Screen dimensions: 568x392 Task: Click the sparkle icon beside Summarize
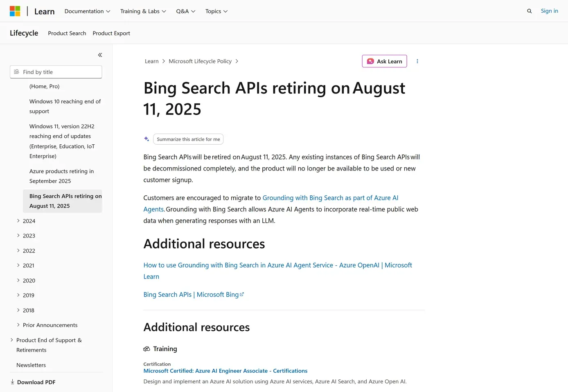click(x=147, y=139)
